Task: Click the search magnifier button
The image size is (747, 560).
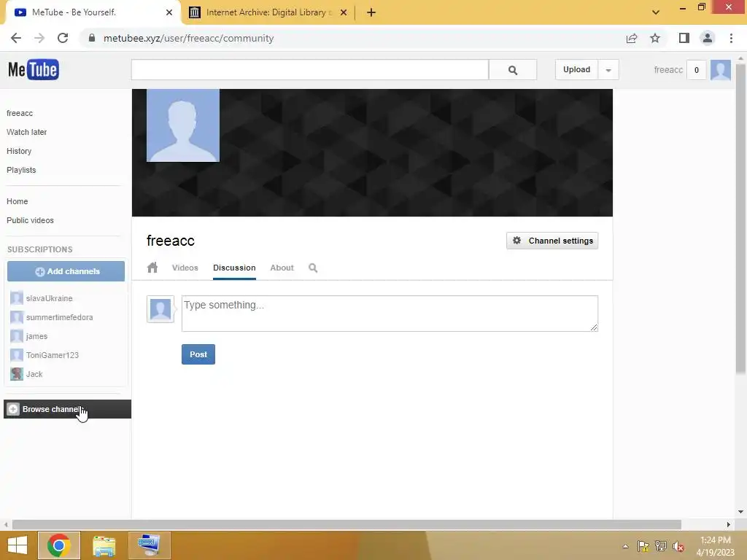Action: pos(513,70)
